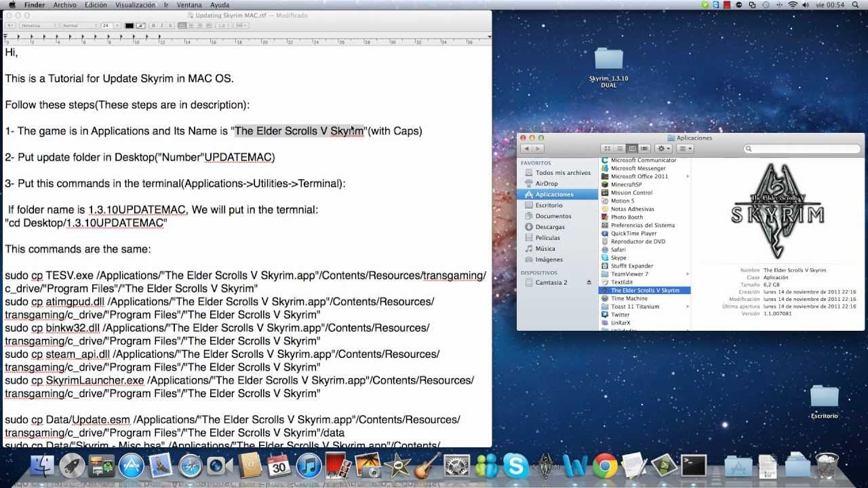Switch Finder to Cover Flow view

tap(644, 148)
